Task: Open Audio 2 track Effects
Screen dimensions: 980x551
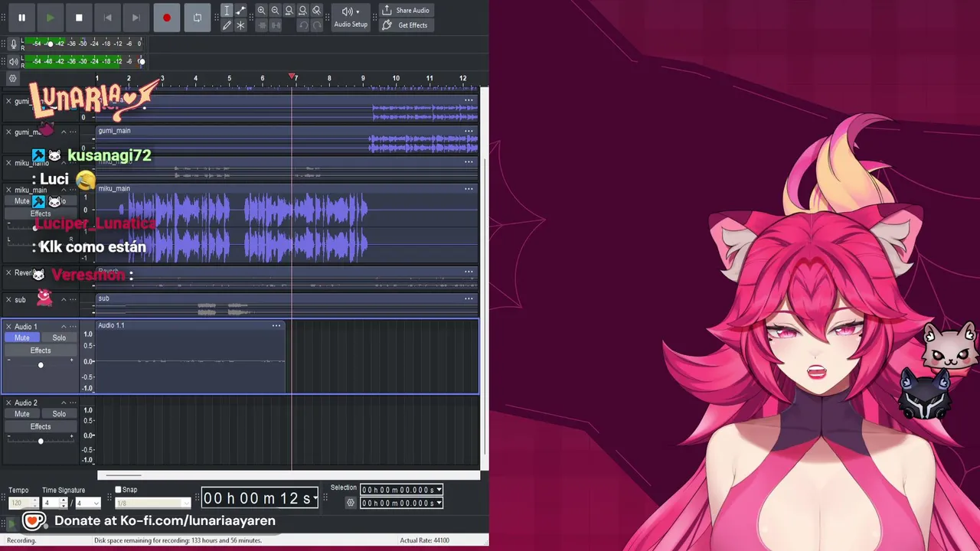Action: pyautogui.click(x=41, y=426)
